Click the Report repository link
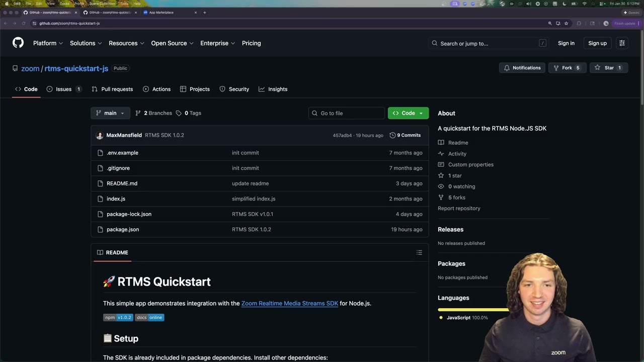The height and width of the screenshot is (362, 644). (459, 208)
